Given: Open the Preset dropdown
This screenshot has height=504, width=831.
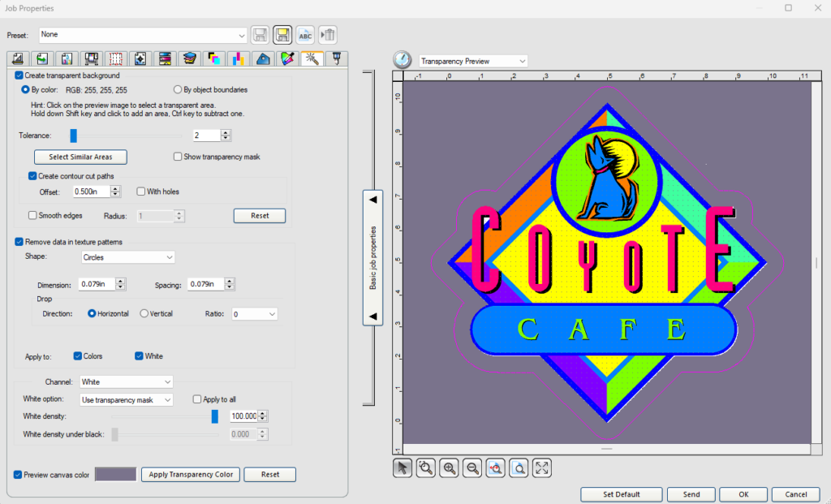Looking at the screenshot, I should [143, 35].
